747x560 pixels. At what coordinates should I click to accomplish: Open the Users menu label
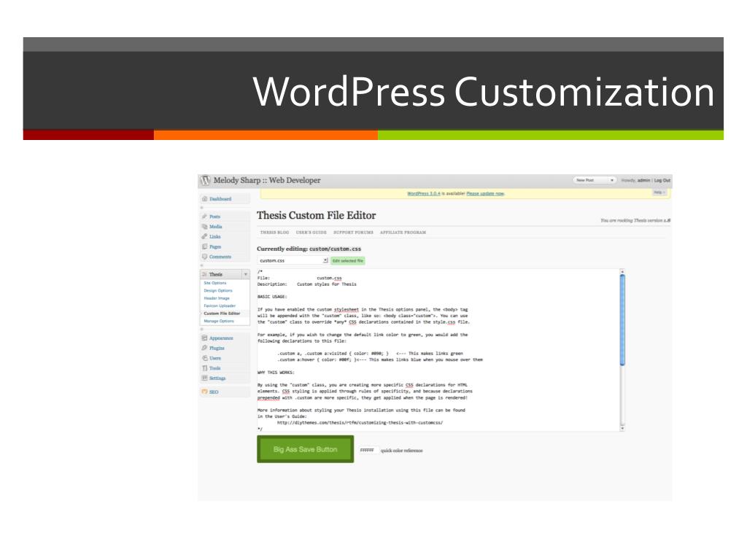point(215,358)
